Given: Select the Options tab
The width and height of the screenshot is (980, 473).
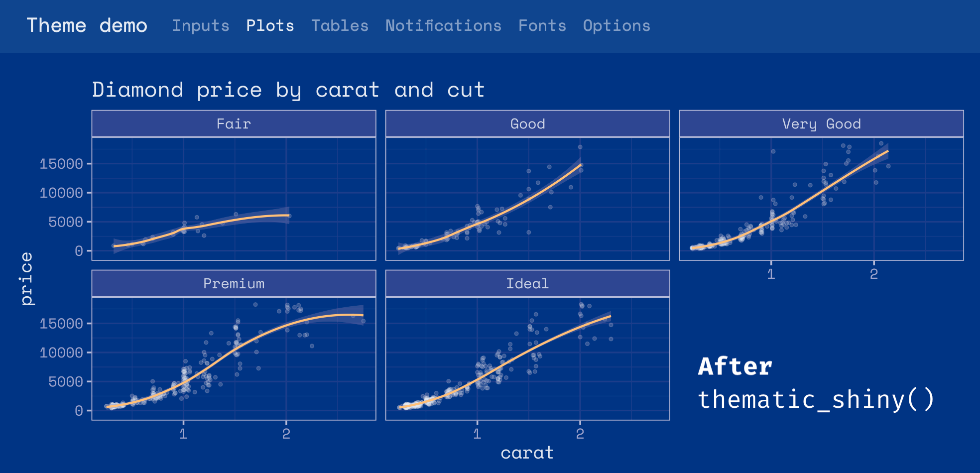Looking at the screenshot, I should [x=617, y=25].
